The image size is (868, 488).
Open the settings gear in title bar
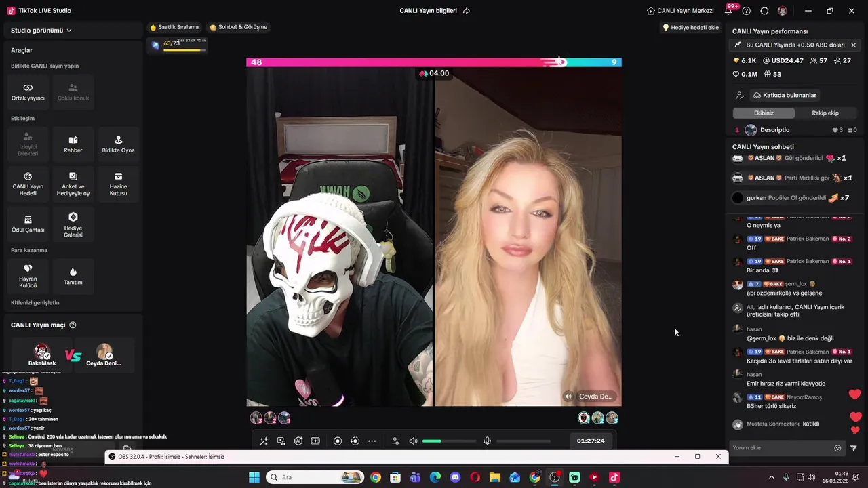click(x=764, y=11)
